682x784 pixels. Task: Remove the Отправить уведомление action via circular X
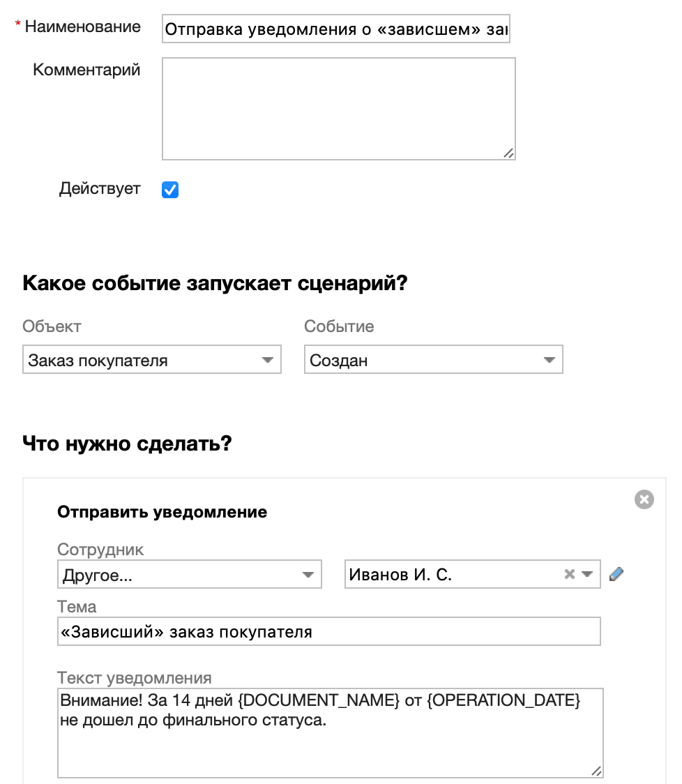click(x=645, y=499)
